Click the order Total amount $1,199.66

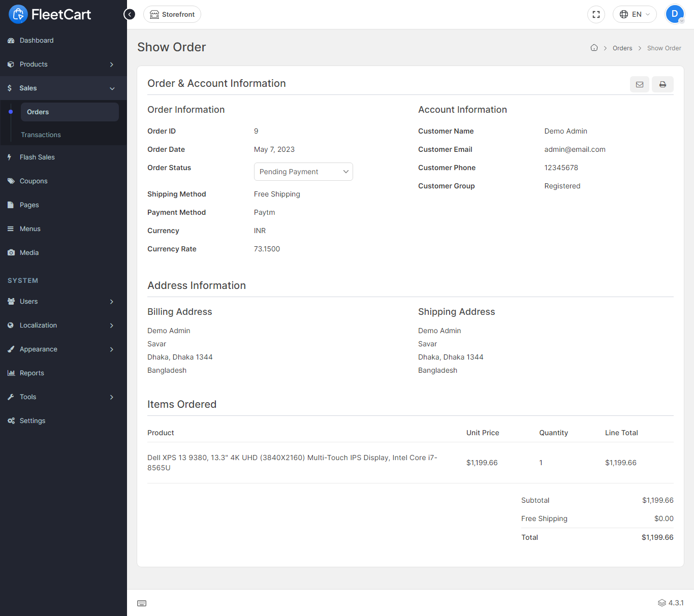point(657,537)
